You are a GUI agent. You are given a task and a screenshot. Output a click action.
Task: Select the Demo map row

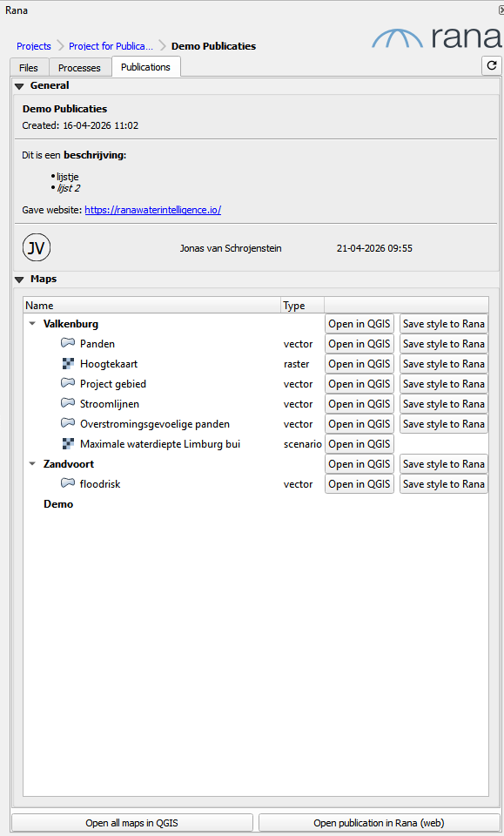pos(58,504)
